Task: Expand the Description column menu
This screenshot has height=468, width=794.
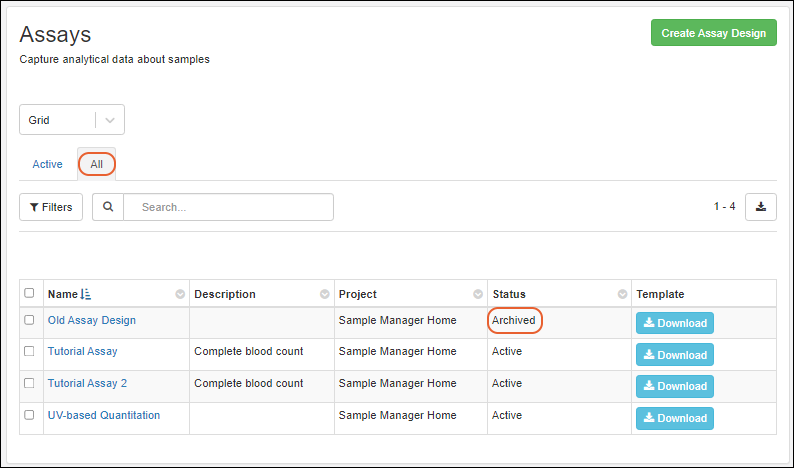Action: [324, 294]
